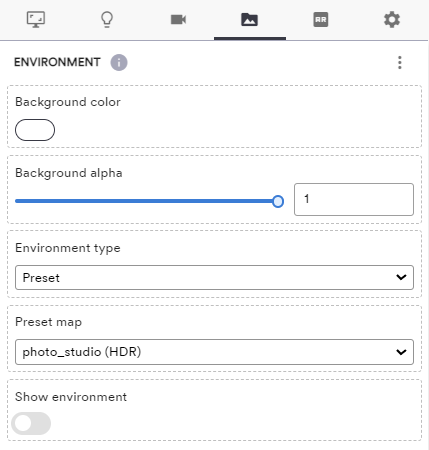This screenshot has height=450, width=429.
Task: Click the chevron arrow on Environment type
Action: 401,277
